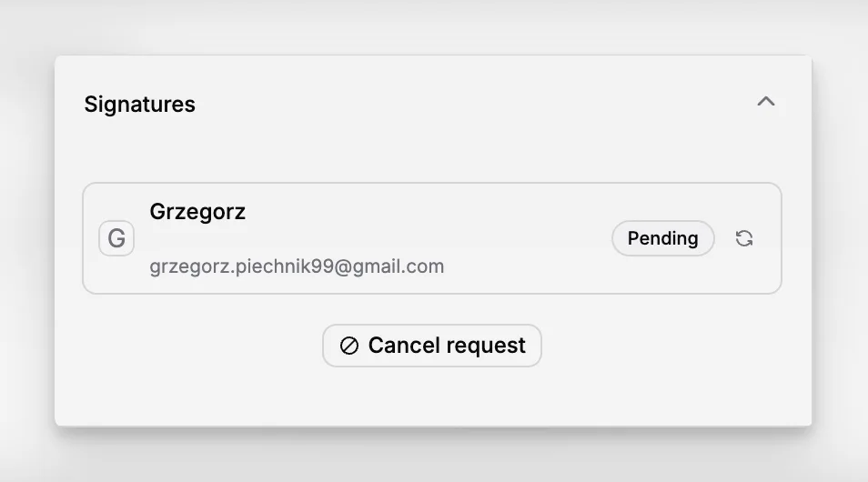Click the grzegorz.piechnik99@gmail.com email address
Image resolution: width=868 pixels, height=482 pixels.
[x=297, y=266]
